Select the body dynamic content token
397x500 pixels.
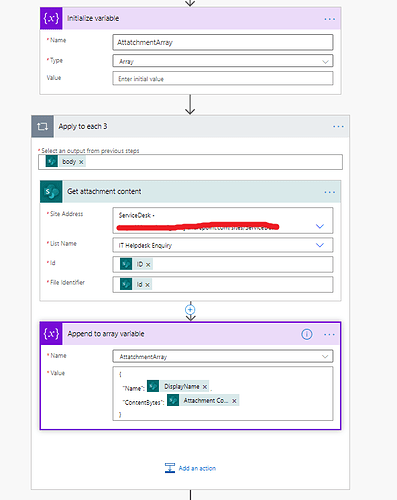tap(65, 162)
